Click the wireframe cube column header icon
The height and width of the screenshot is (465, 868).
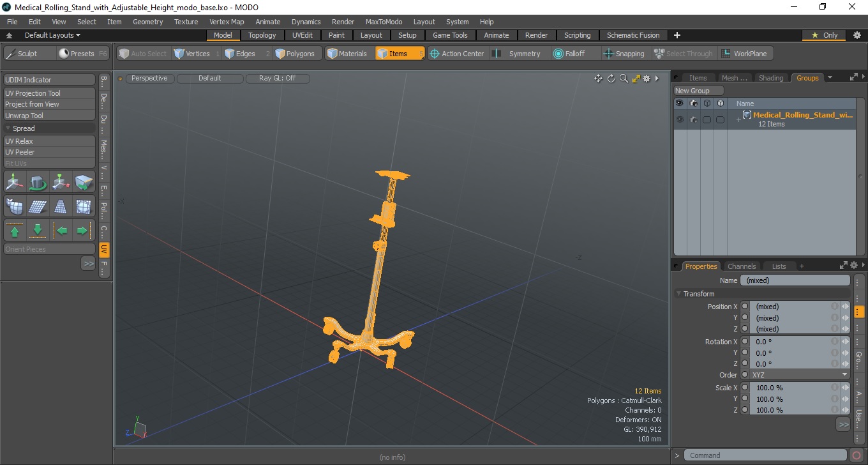point(707,103)
